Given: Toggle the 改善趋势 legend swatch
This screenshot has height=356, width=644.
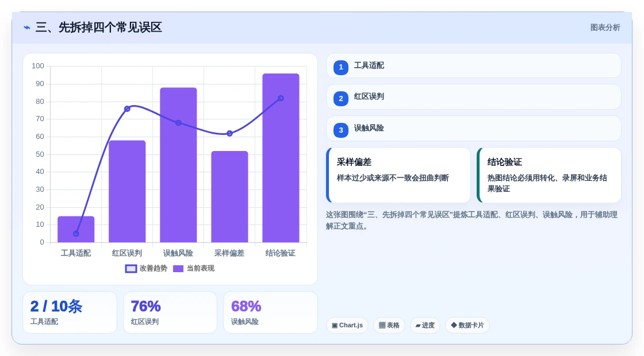Looking at the screenshot, I should (x=131, y=269).
